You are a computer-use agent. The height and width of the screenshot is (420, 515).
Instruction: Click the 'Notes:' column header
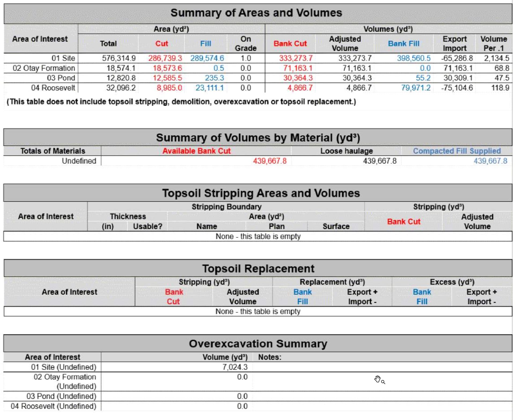[270, 357]
